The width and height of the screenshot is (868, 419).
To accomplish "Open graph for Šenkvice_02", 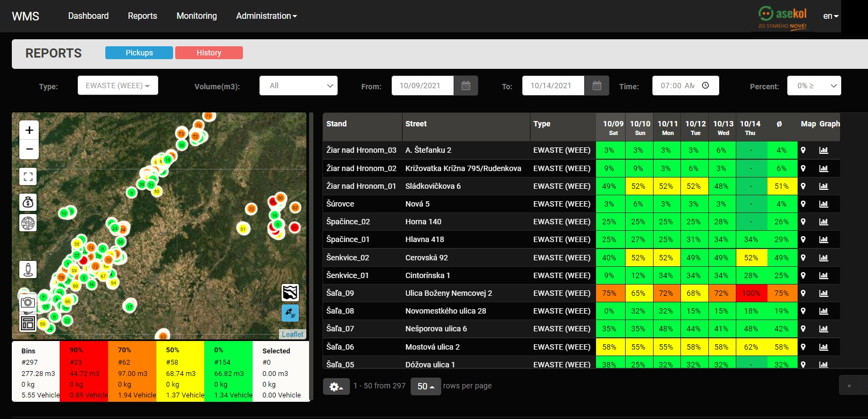I will [x=823, y=258].
